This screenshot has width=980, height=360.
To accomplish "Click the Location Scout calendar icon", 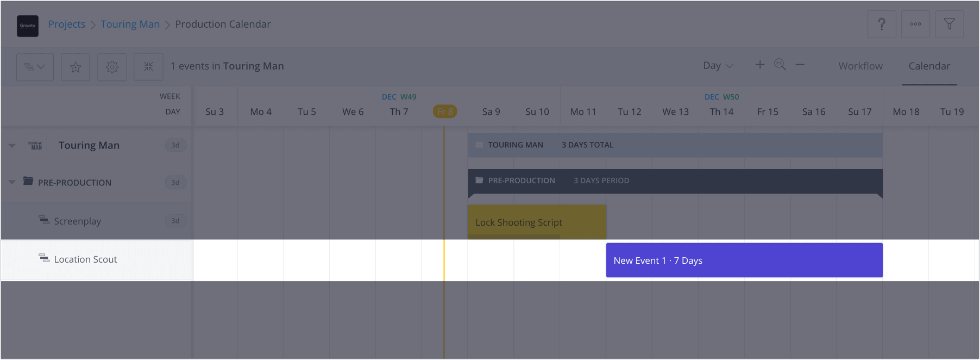I will 44,258.
